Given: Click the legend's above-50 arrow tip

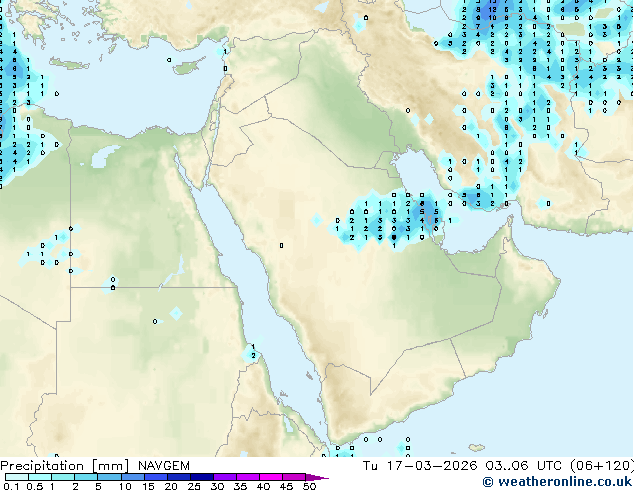Looking at the screenshot, I should tap(317, 477).
